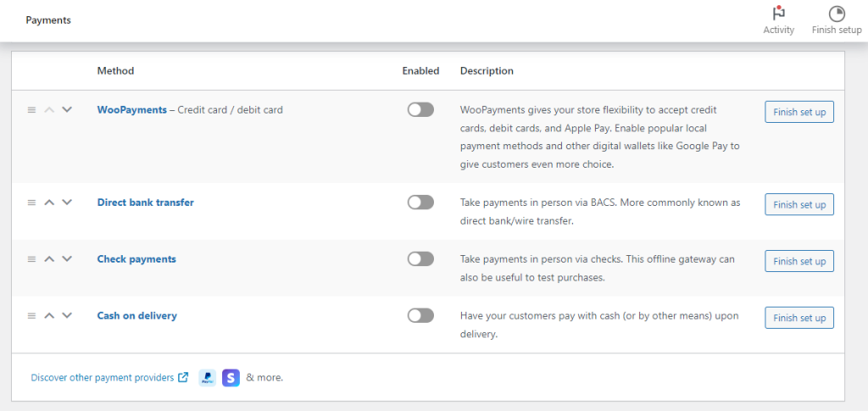The height and width of the screenshot is (411, 868).
Task: Move Direct bank transfer up with chevron
Action: [x=49, y=203]
